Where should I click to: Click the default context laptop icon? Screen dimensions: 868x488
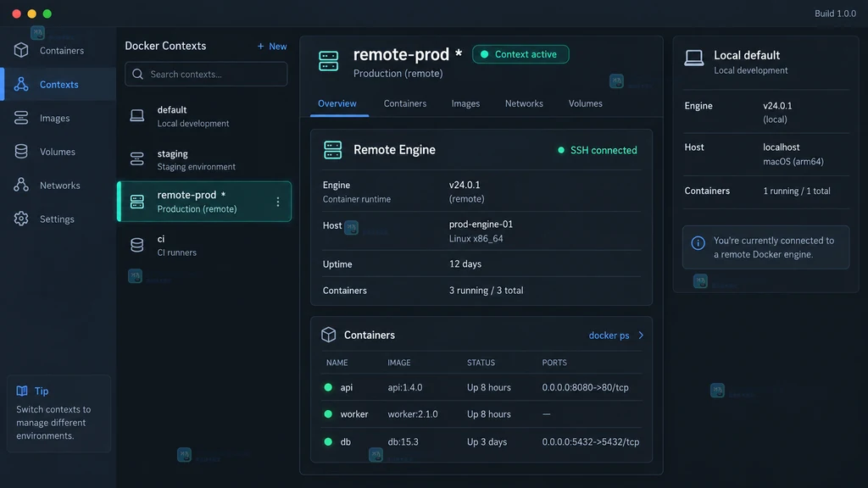coord(136,115)
